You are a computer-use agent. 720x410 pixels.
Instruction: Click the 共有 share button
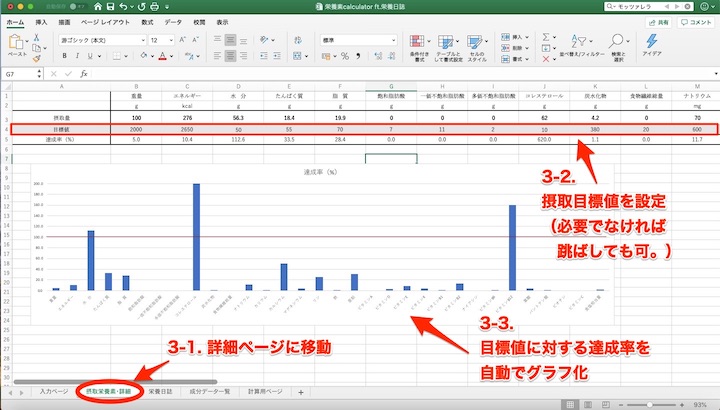(x=658, y=22)
